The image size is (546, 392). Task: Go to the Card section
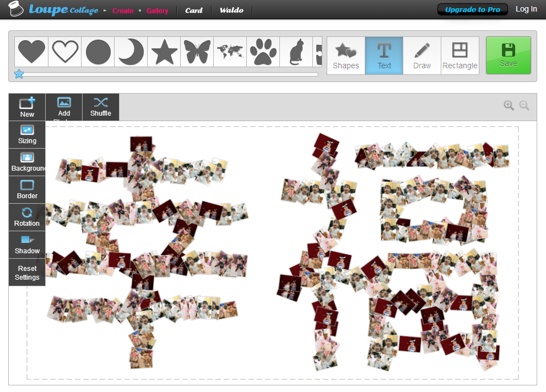(194, 10)
